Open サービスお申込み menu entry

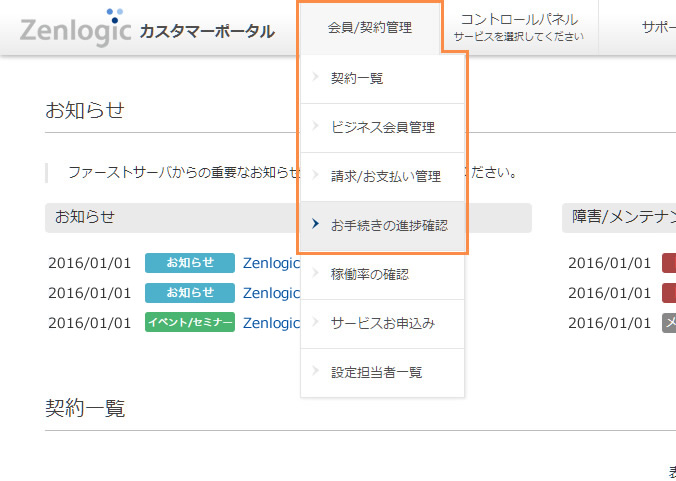382,323
